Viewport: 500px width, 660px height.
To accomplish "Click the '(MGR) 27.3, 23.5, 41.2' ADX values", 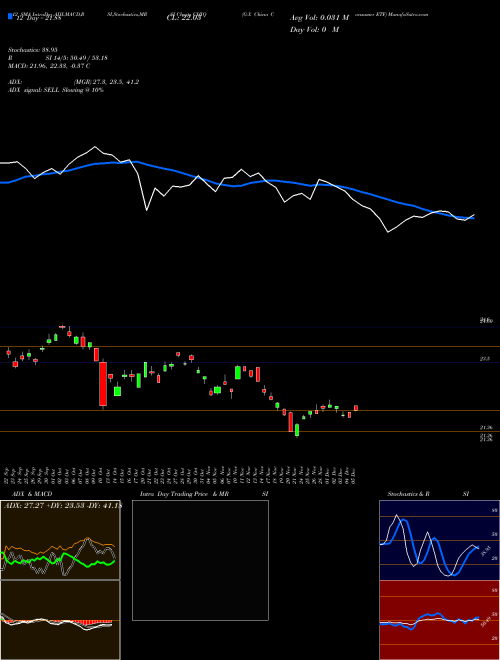I will [x=106, y=82].
